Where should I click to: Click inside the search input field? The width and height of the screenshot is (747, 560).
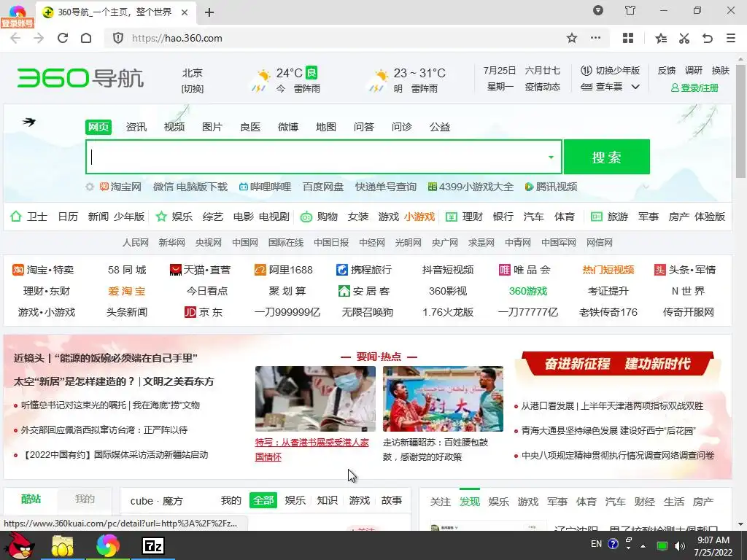324,157
